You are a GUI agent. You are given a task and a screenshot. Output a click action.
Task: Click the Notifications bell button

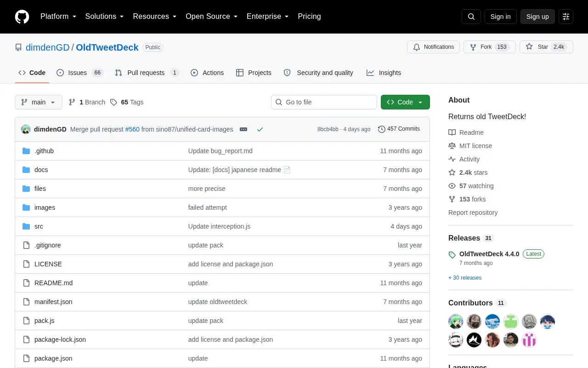pyautogui.click(x=433, y=47)
